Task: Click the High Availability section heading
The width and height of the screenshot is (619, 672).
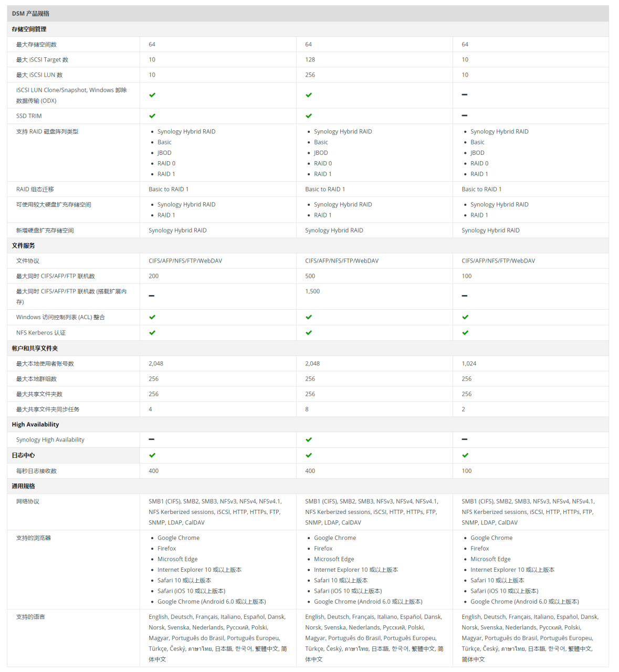Action: pyautogui.click(x=35, y=425)
